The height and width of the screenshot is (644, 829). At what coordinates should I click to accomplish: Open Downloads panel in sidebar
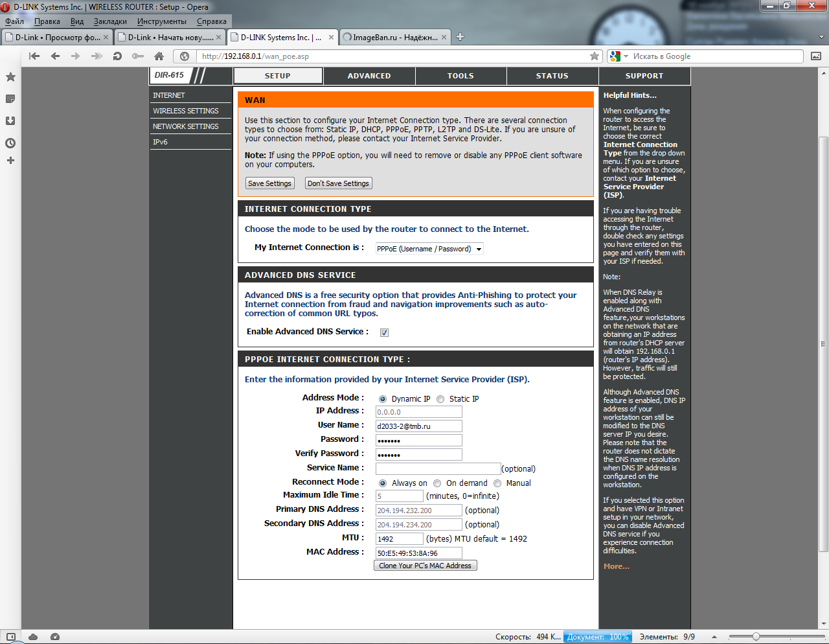[10, 121]
